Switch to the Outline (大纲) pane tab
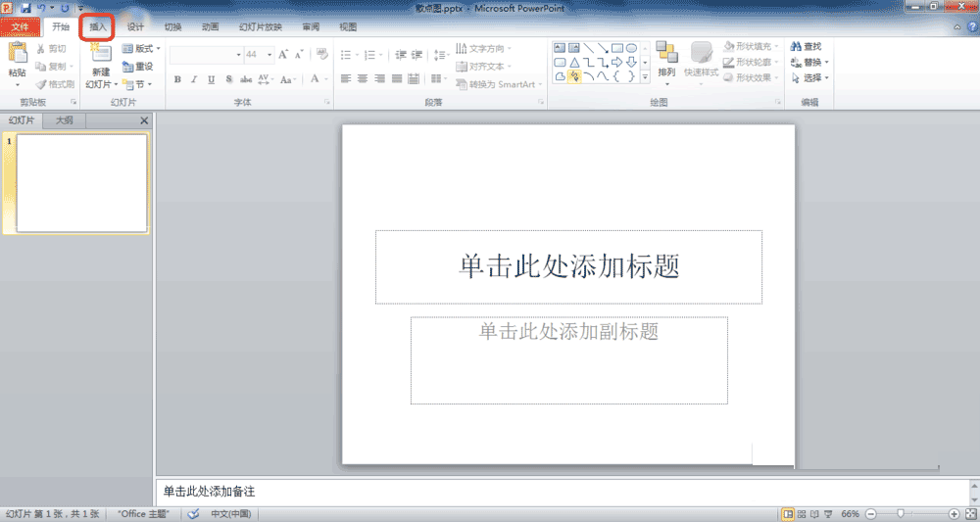Viewport: 980px width, 522px height. pos(65,120)
